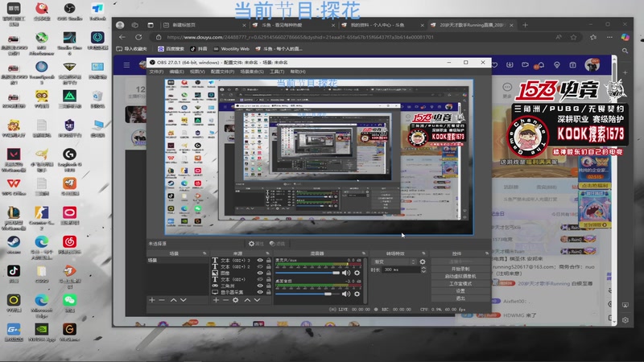Image resolution: width=644 pixels, height=362 pixels.
Task: Hide the 图像 source eye icon
Action: pos(260,273)
